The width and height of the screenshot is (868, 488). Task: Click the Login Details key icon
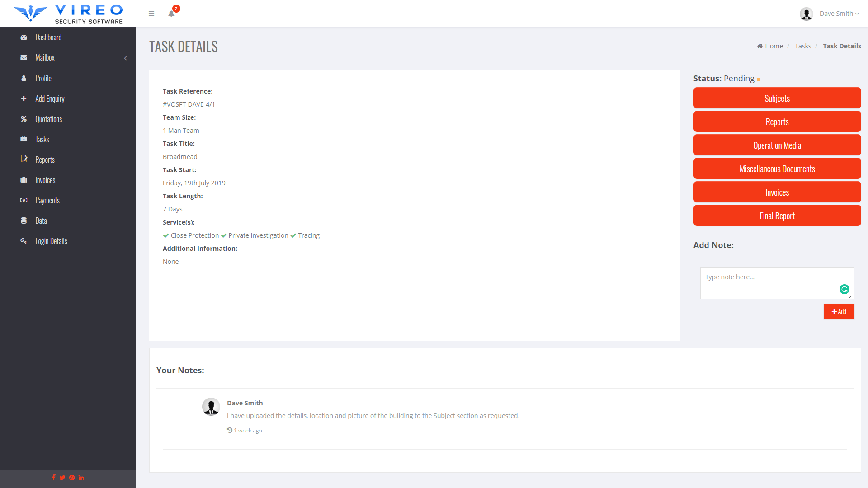pos(24,241)
